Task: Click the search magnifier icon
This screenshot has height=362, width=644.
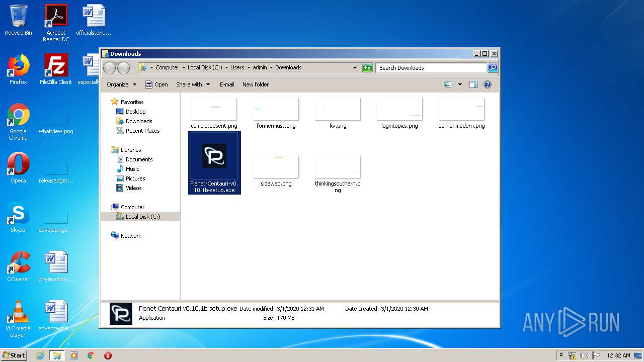Action: point(493,68)
